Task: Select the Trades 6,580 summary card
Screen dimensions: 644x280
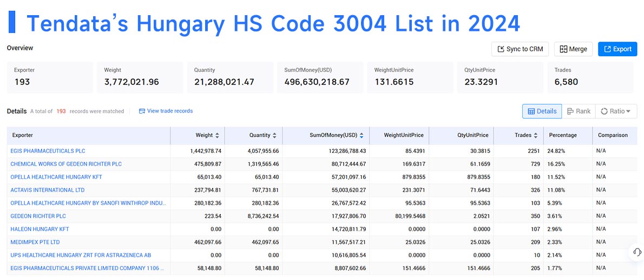Action: (590, 77)
